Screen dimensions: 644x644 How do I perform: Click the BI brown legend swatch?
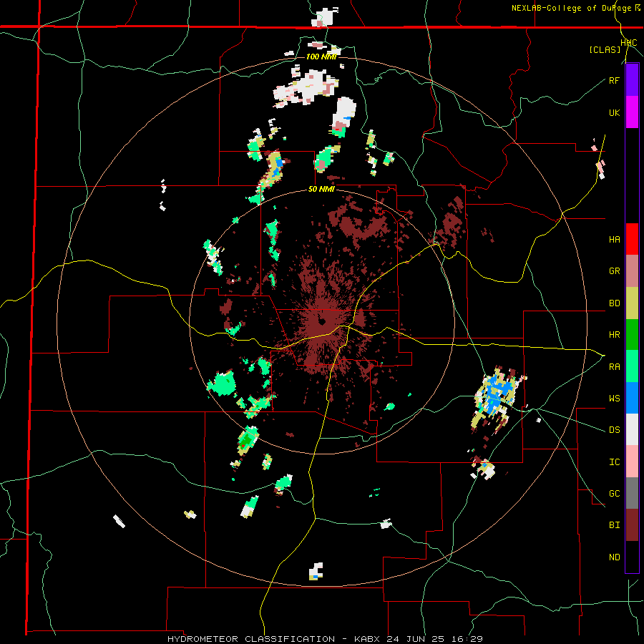(x=632, y=525)
